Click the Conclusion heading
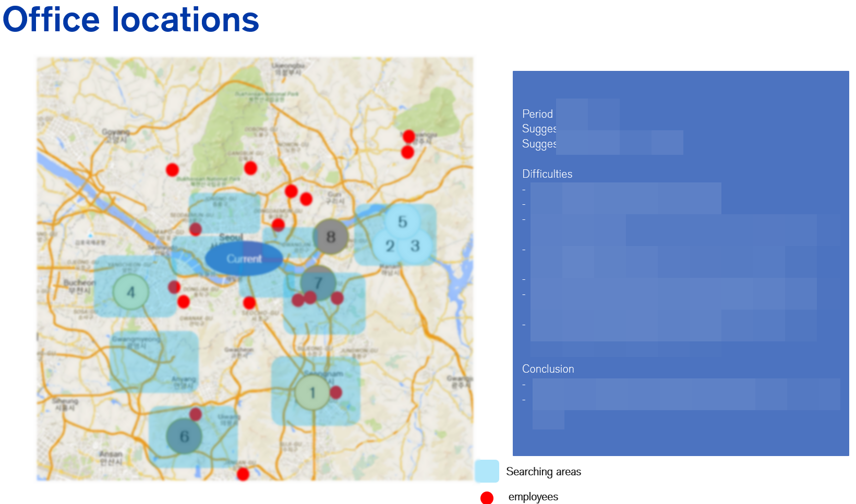 548,369
